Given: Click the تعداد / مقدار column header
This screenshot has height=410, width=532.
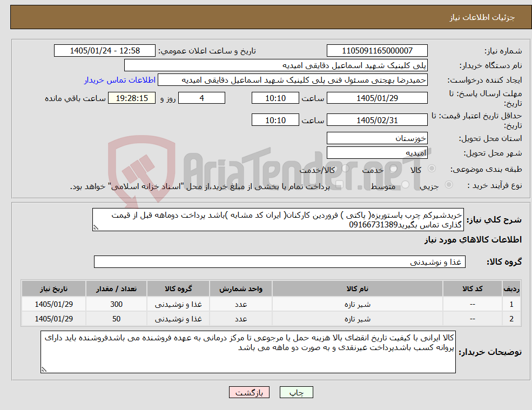Looking at the screenshot, I should [x=116, y=289].
